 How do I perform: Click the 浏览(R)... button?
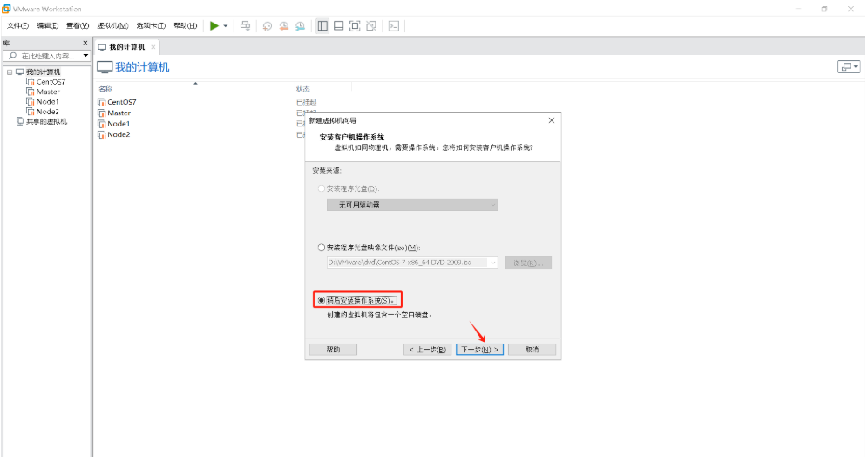click(x=528, y=263)
